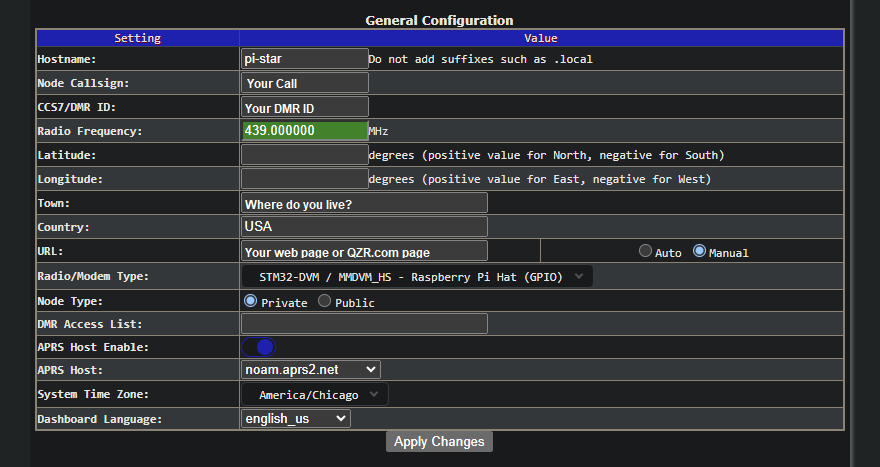Toggle the APRS Host Enable switch
Screen dimensions: 880x467
tap(259, 347)
